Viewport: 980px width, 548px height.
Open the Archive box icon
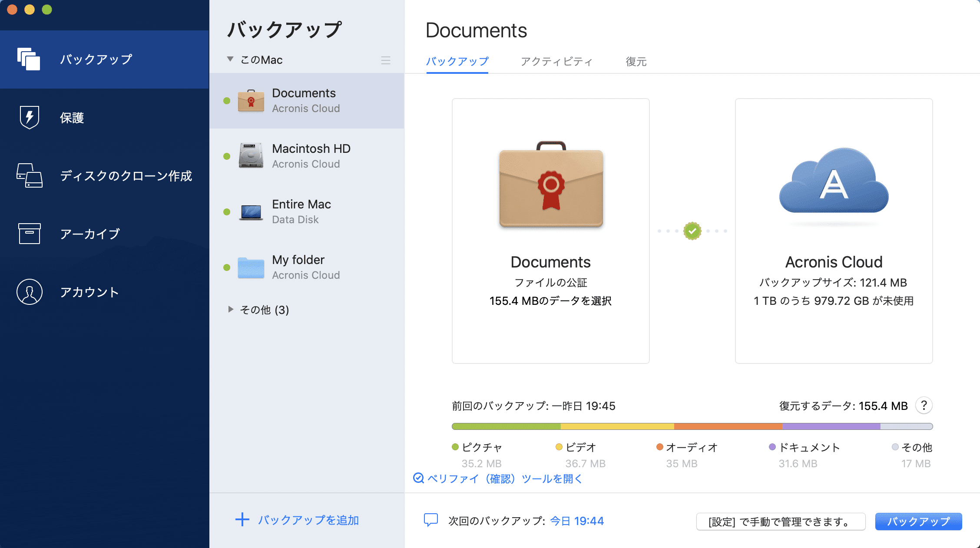30,234
